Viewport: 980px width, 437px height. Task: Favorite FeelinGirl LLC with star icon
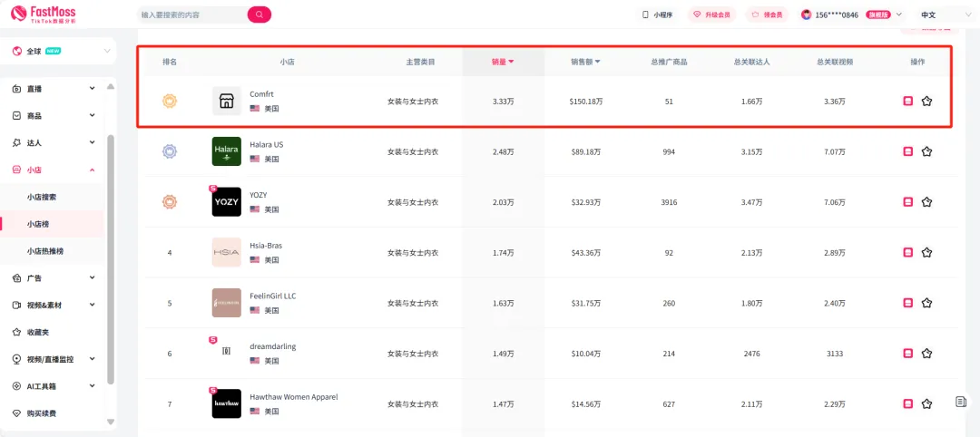point(926,303)
